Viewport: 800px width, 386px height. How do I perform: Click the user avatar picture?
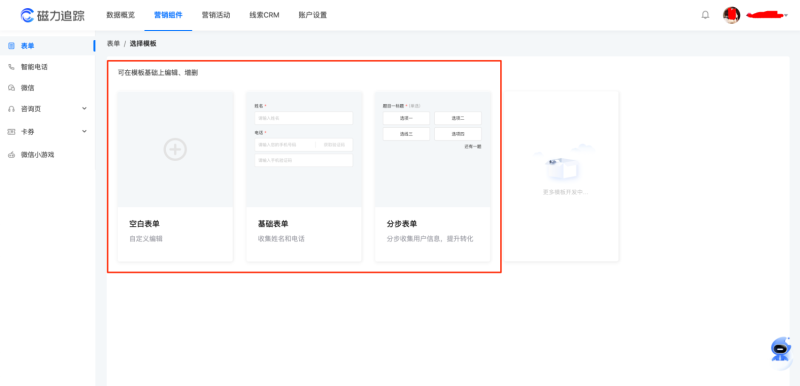click(732, 15)
